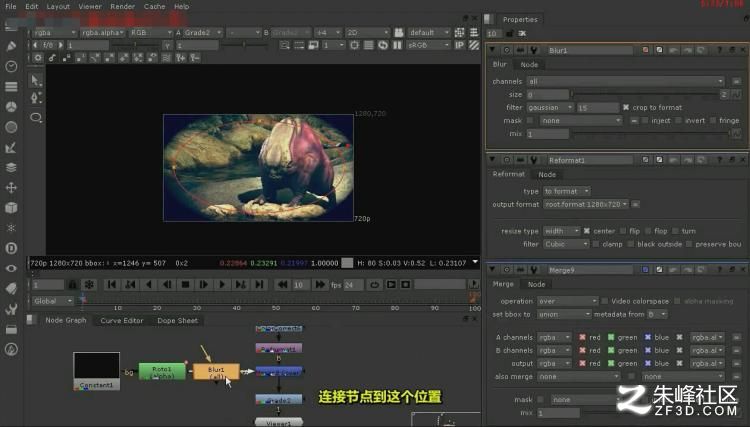
Task: Go to first frame of timeline
Action: coord(111,285)
